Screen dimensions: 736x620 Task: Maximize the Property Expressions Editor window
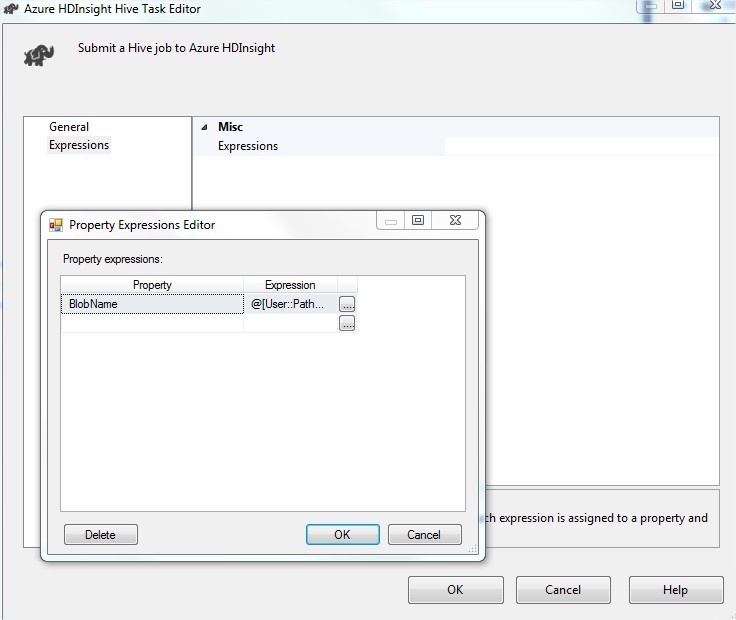click(x=418, y=220)
